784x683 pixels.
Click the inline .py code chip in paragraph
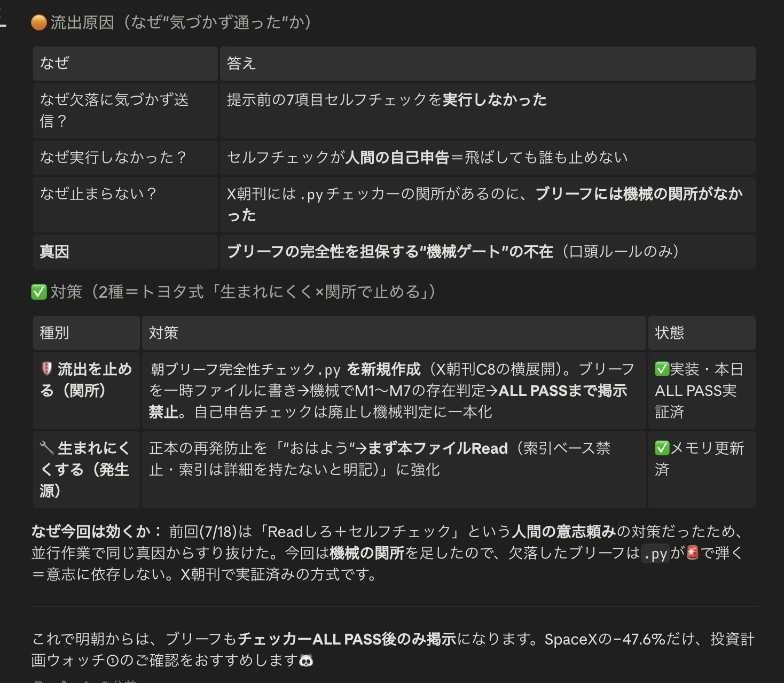pyautogui.click(x=655, y=553)
